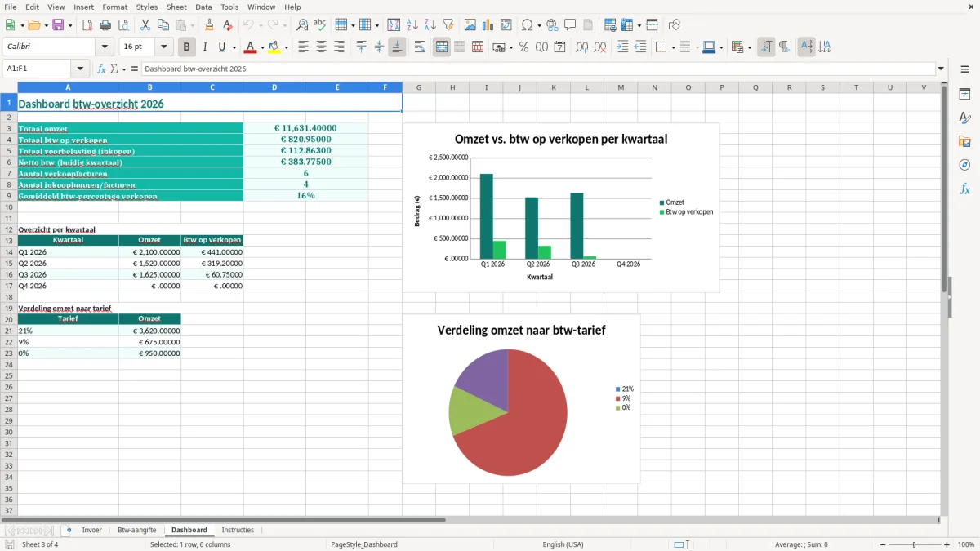Expand the formula bar with arrow
The image size is (980, 551).
tap(941, 69)
